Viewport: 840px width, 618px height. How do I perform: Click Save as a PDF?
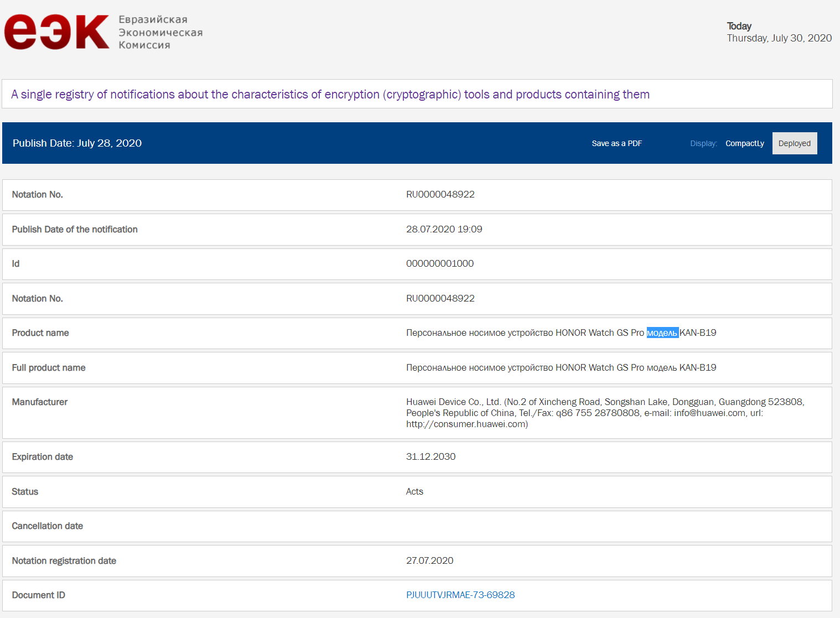click(x=616, y=143)
